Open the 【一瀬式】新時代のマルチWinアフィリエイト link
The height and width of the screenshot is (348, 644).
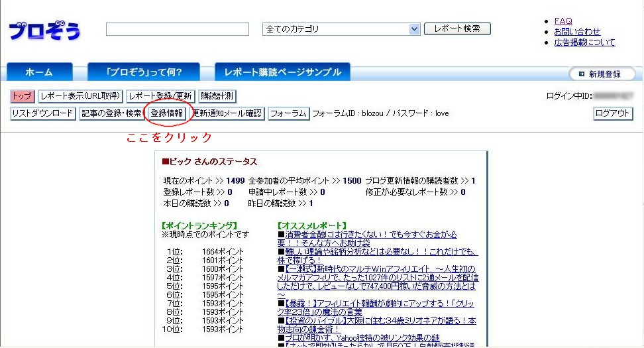point(378,282)
